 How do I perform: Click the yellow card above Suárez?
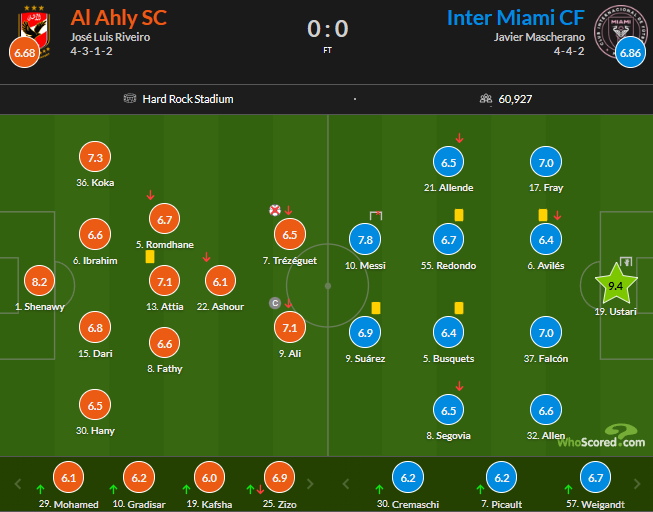pyautogui.click(x=377, y=308)
